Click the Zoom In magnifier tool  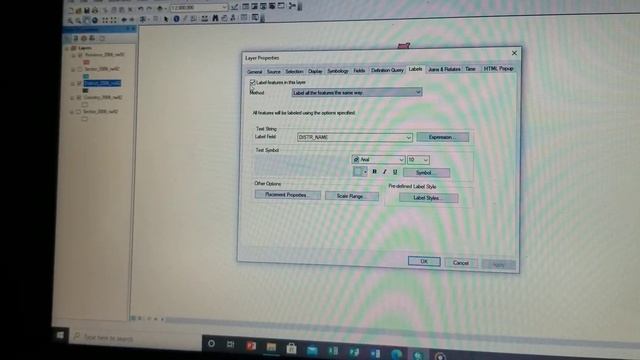70,20
